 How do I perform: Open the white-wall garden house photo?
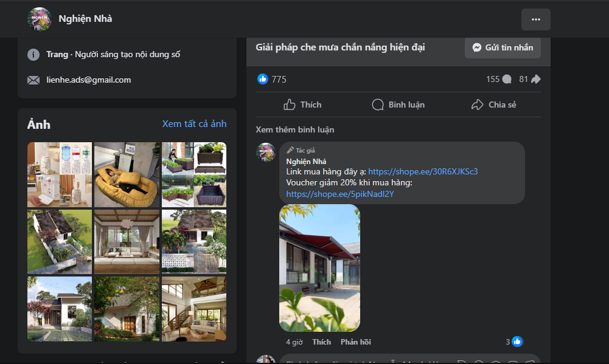(x=194, y=242)
